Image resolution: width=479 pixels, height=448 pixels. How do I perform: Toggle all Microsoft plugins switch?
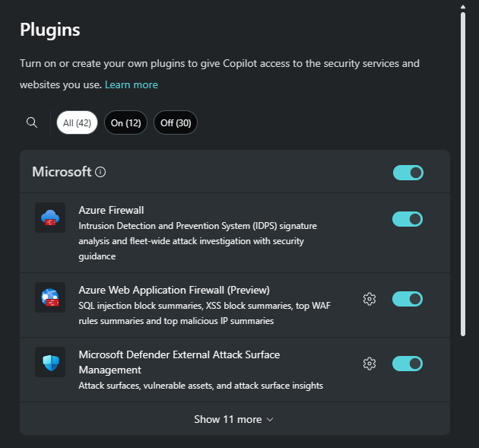pos(408,173)
